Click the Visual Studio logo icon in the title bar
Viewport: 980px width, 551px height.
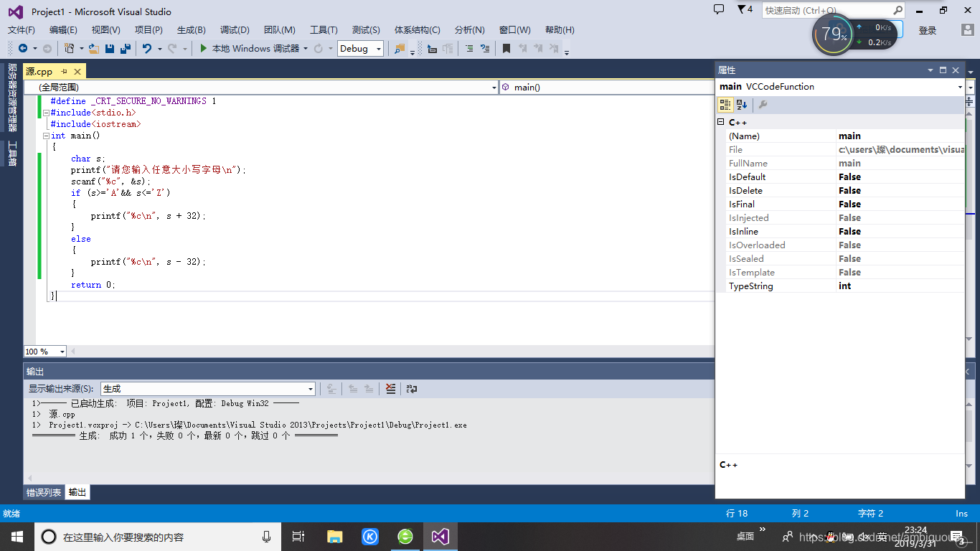[15, 11]
